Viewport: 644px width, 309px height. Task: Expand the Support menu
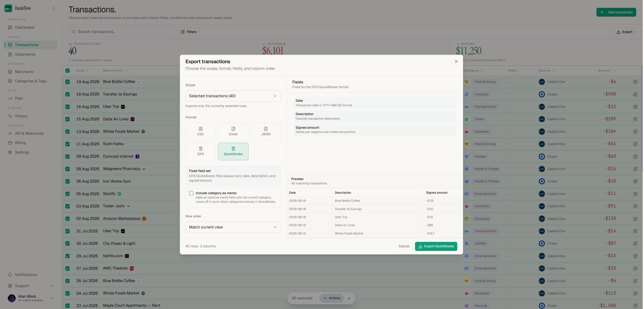[x=31, y=286]
